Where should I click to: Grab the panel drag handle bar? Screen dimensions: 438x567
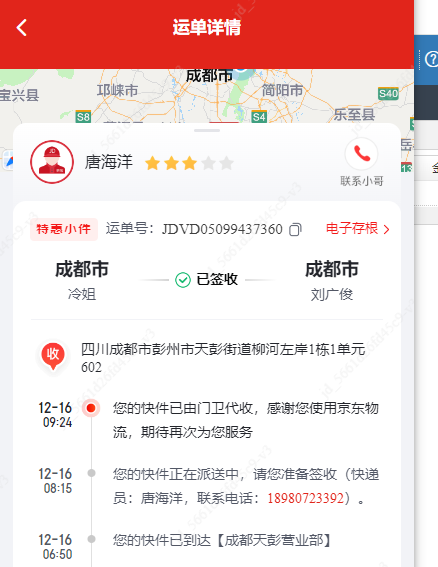(207, 131)
